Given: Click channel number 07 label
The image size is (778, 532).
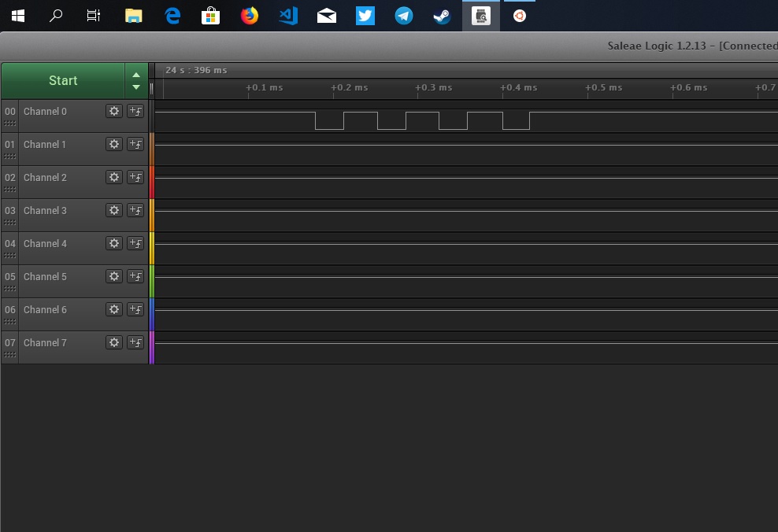Looking at the screenshot, I should 10,342.
